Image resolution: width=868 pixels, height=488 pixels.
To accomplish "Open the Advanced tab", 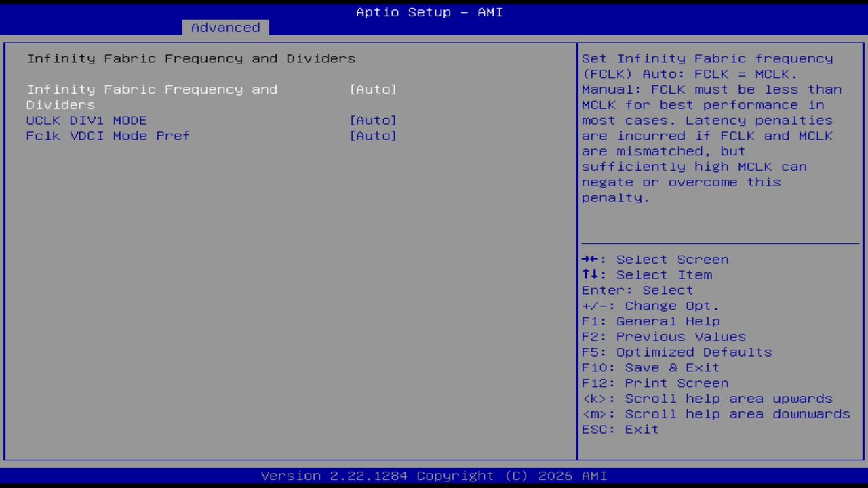I will (x=225, y=28).
